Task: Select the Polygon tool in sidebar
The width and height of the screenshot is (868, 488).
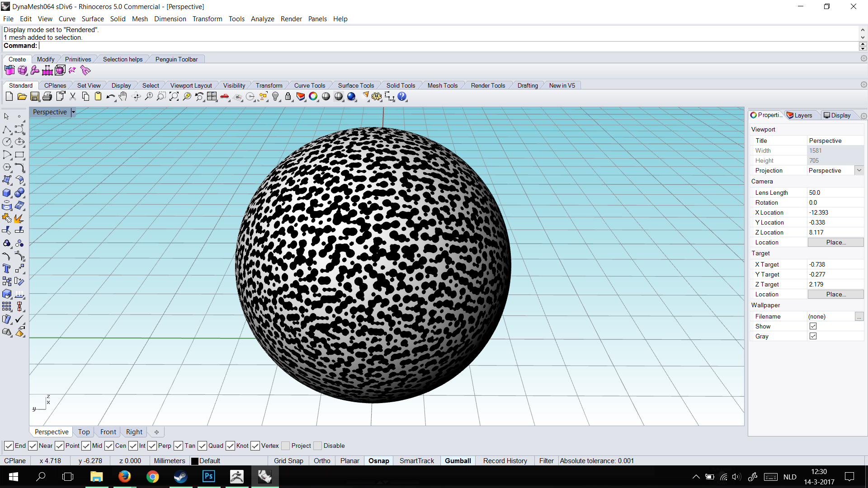Action: [x=7, y=167]
